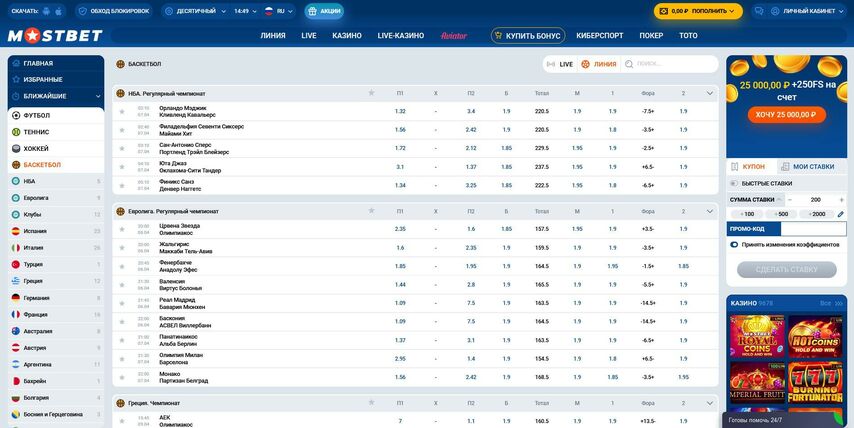Click the promo code input field
The height and width of the screenshot is (428, 854).
[x=813, y=229]
